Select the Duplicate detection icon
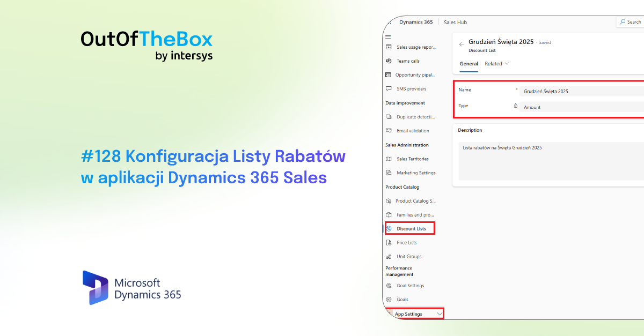The image size is (644, 336). coord(390,116)
